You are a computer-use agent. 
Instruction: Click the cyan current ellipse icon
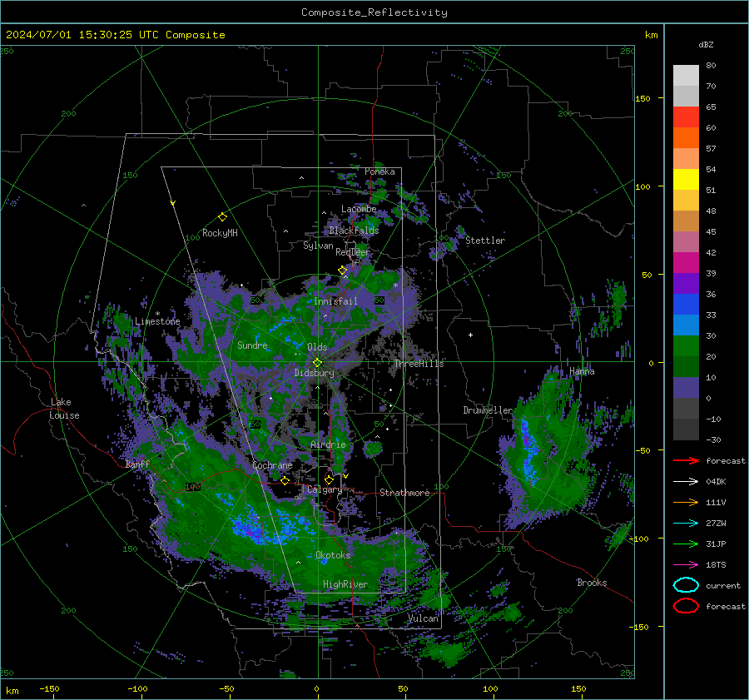(x=686, y=585)
